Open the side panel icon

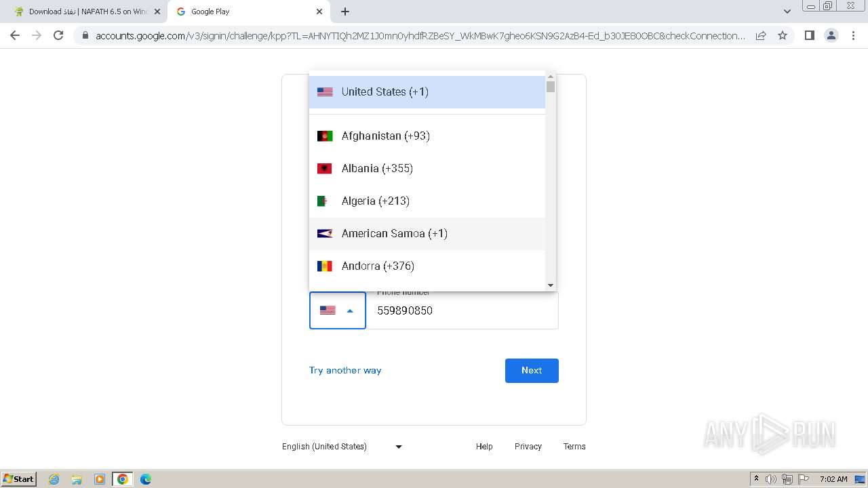coord(810,35)
